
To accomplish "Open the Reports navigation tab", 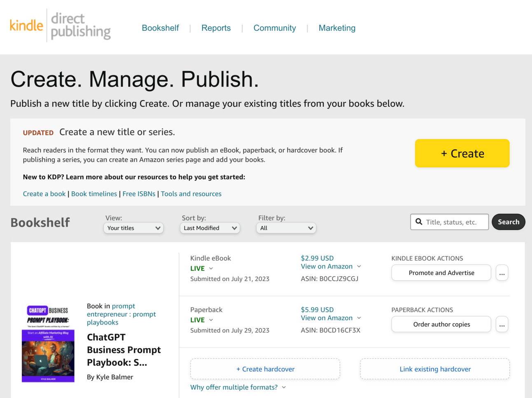I will click(x=216, y=28).
